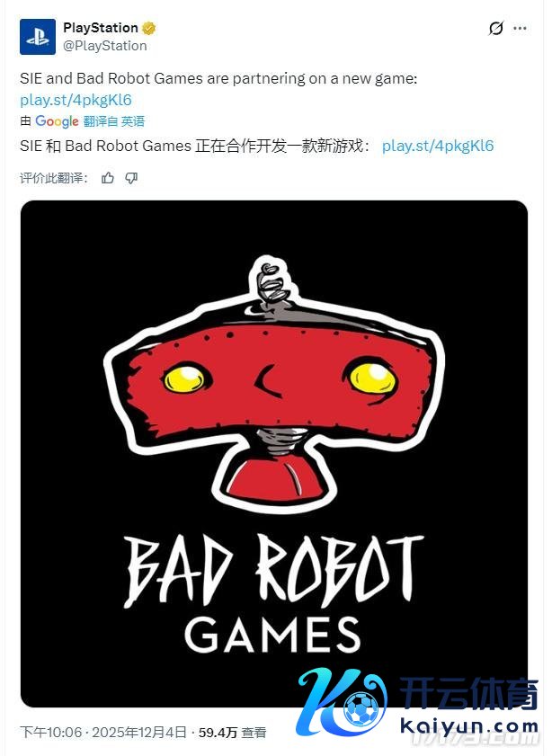Click the Kaiyun football logo watermark
Screen dimensions: 552x756
[342, 702]
